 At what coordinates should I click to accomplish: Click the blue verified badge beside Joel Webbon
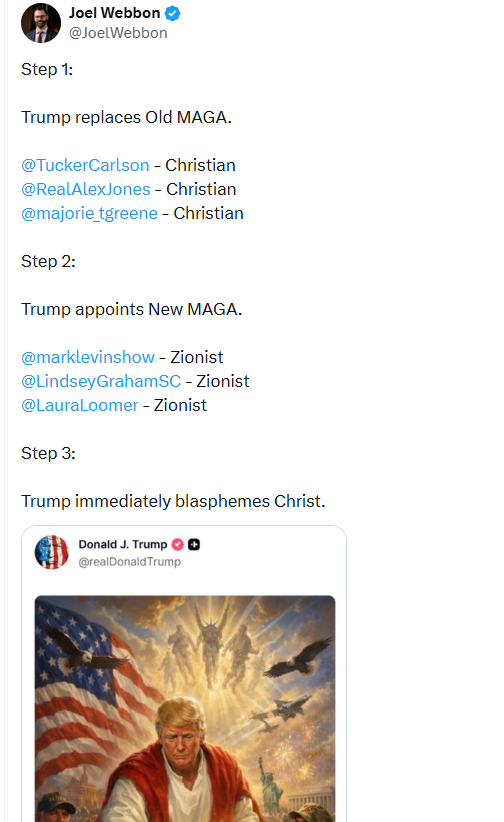(x=173, y=14)
